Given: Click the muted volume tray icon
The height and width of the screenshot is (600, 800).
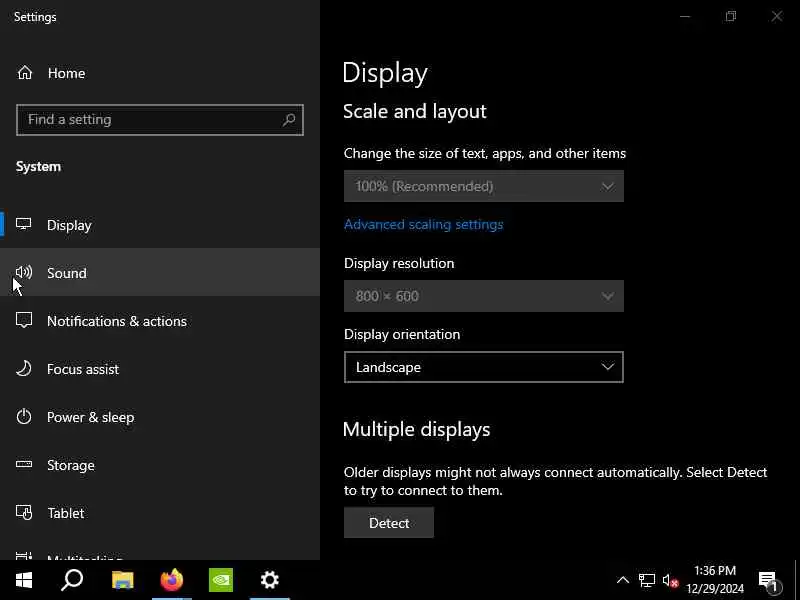Looking at the screenshot, I should click(x=670, y=580).
